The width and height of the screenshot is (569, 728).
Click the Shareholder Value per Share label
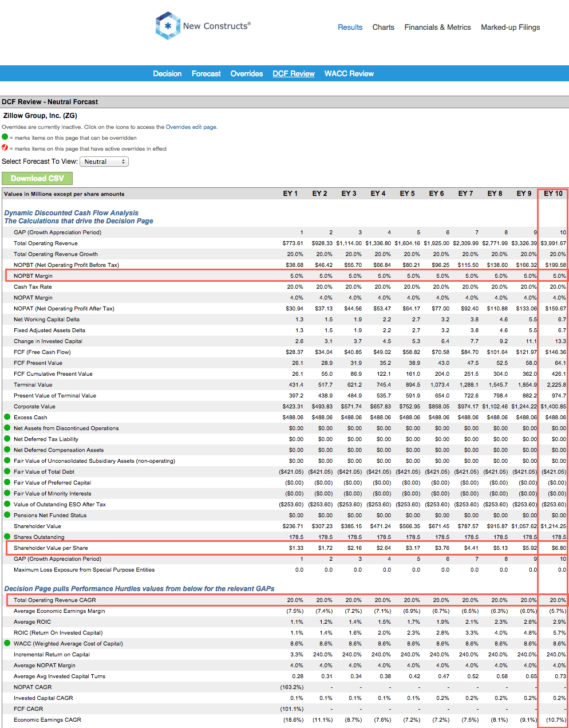coord(51,548)
